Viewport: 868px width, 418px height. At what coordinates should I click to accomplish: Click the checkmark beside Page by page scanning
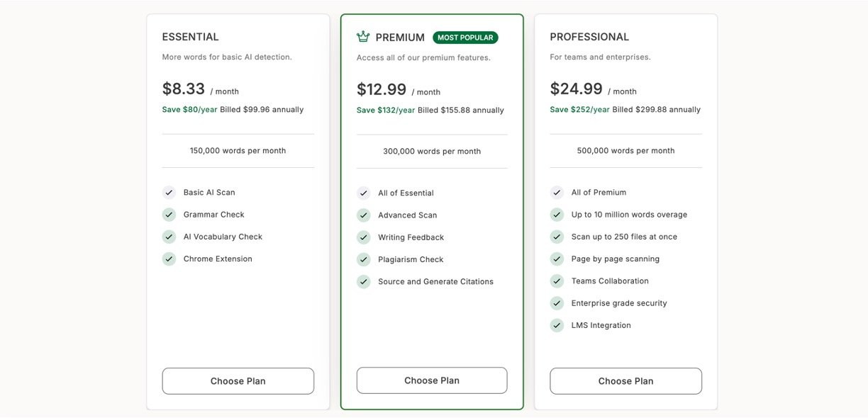click(557, 259)
